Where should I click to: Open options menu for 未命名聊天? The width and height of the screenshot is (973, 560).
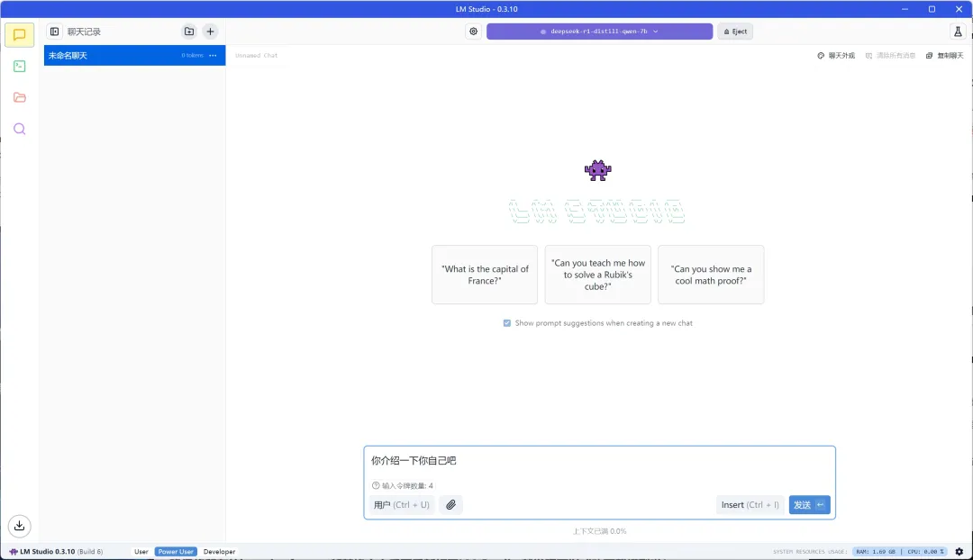(213, 55)
